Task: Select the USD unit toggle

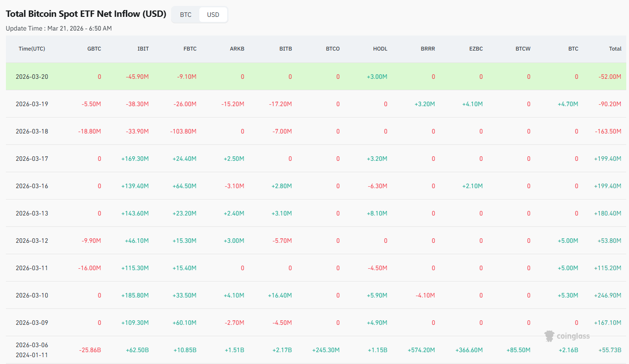Action: pyautogui.click(x=213, y=15)
